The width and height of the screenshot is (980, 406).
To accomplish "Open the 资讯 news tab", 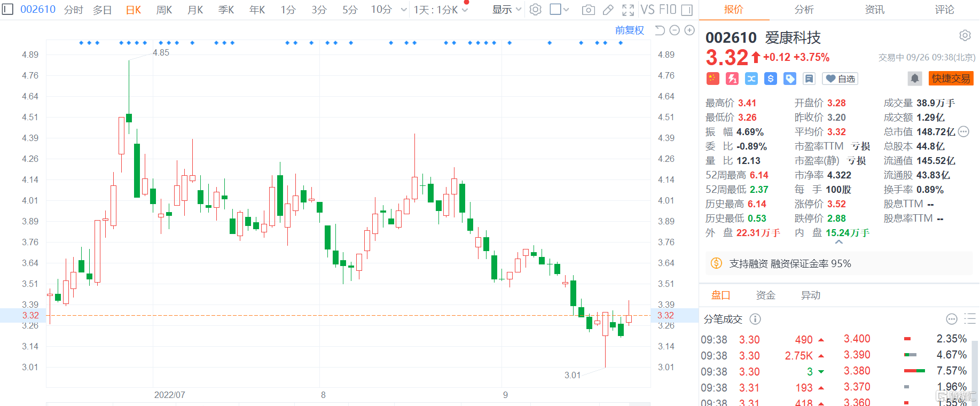I will (x=874, y=10).
